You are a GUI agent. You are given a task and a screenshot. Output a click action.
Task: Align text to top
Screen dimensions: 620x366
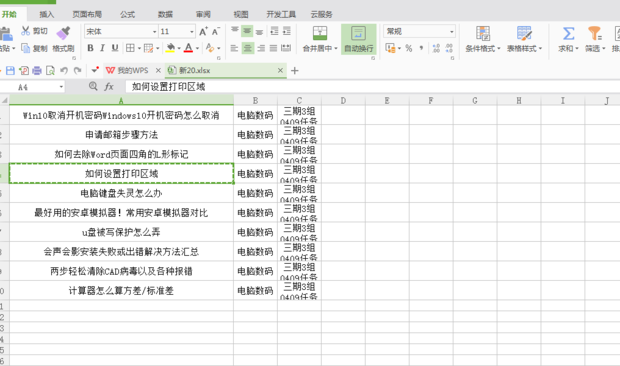(x=235, y=30)
